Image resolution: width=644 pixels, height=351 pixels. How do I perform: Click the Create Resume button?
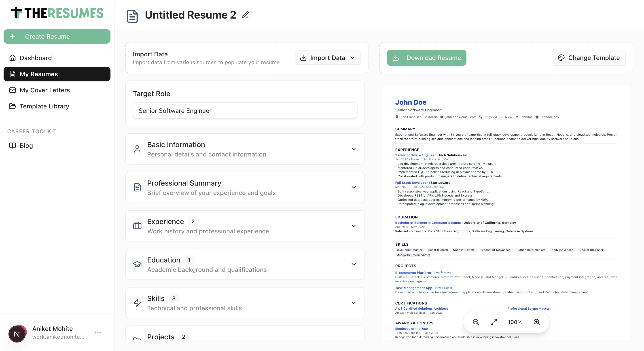click(x=57, y=36)
